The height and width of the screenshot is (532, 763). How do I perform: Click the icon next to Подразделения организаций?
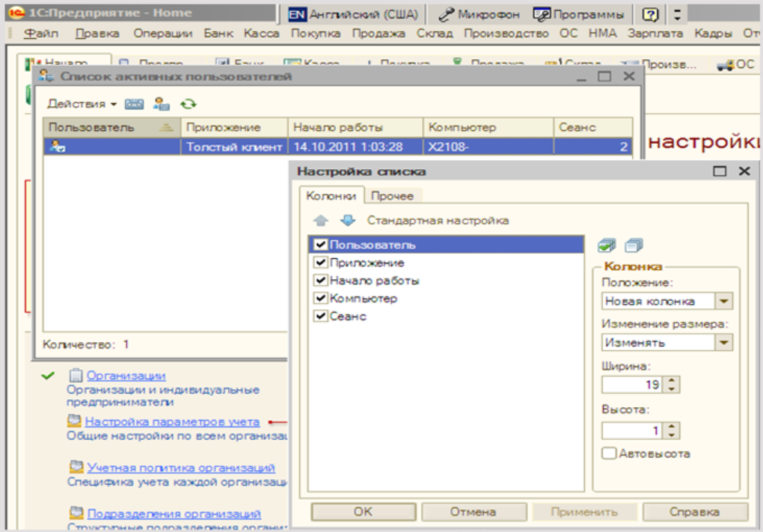tap(76, 513)
